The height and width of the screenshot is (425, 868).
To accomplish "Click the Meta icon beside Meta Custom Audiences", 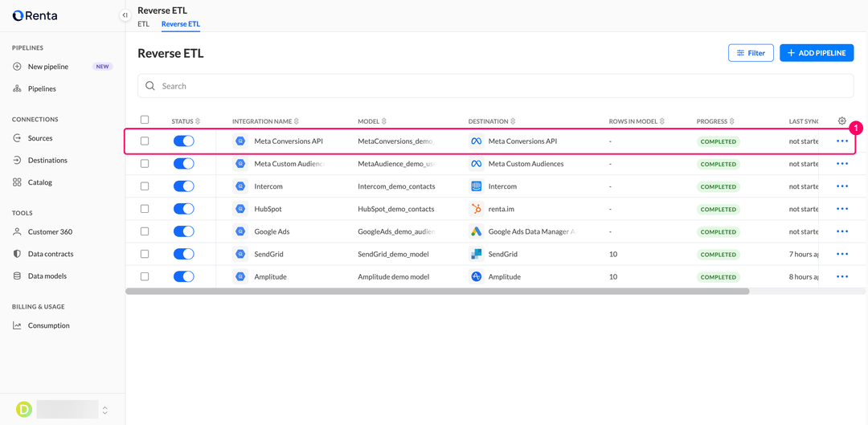I will point(476,164).
